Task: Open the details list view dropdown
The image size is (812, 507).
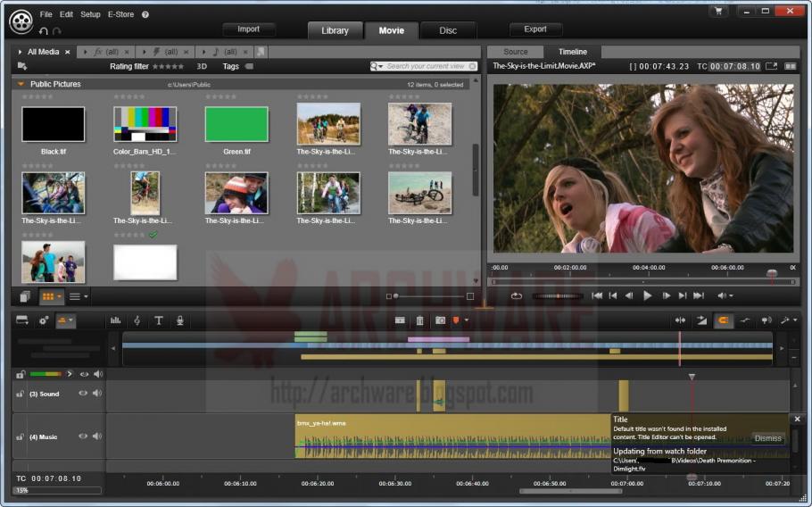Action: coord(86,296)
